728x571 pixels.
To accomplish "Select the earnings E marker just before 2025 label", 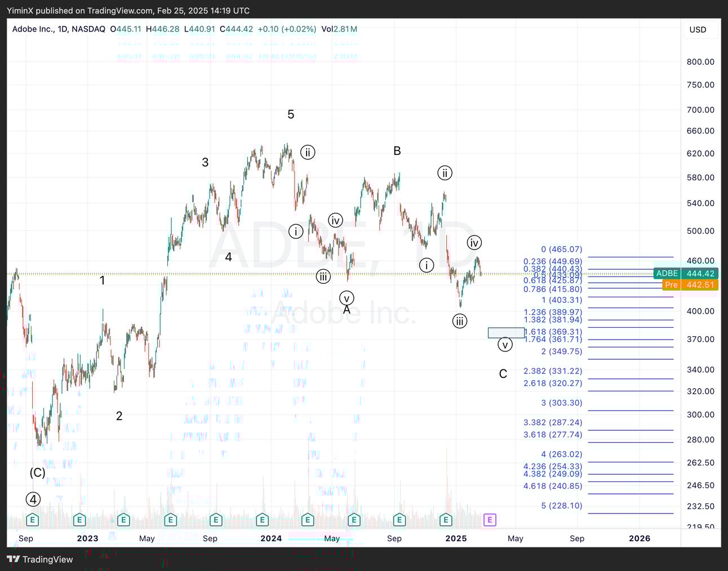I will [446, 520].
